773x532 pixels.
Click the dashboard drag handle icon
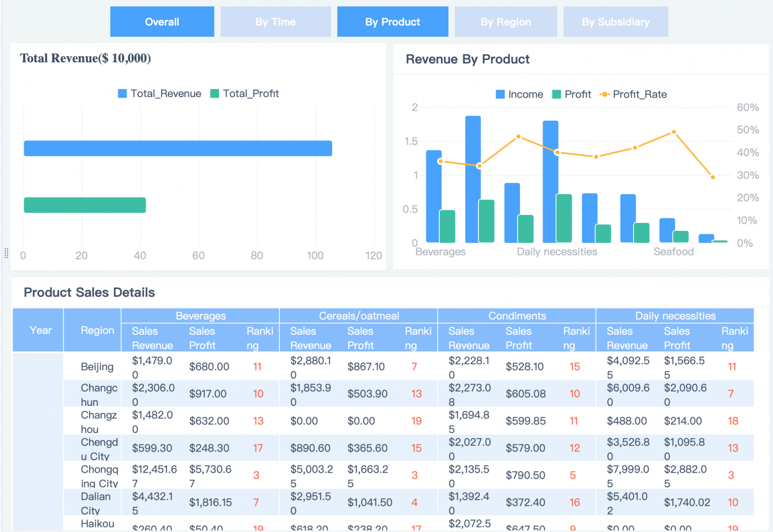tap(6, 254)
